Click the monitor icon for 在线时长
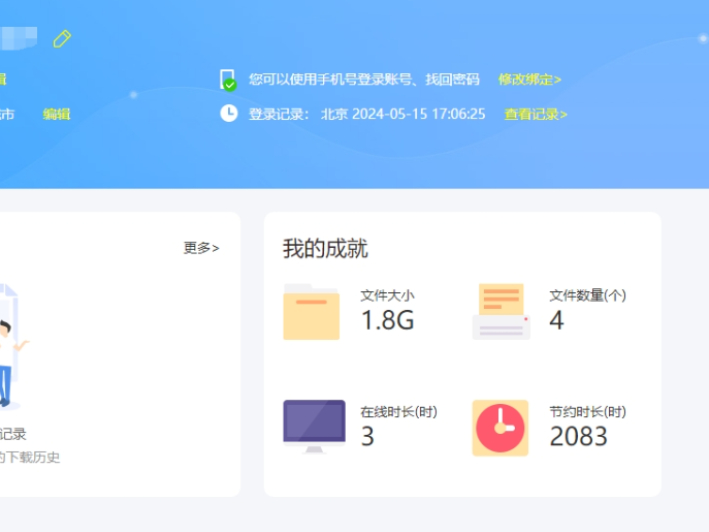 tap(314, 426)
